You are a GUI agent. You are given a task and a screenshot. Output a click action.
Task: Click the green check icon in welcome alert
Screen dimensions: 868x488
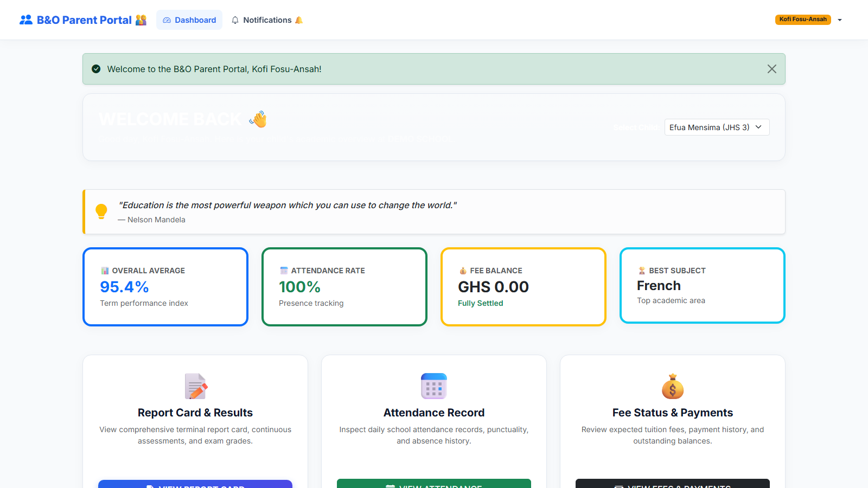(96, 69)
